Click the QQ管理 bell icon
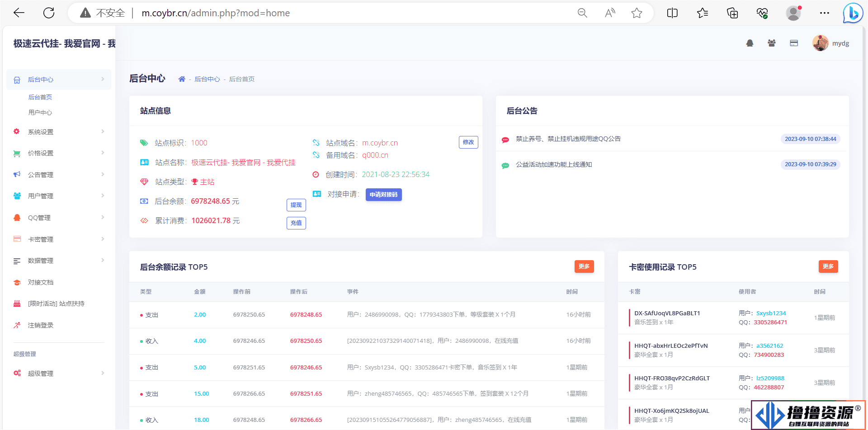Viewport: 868px width, 430px height. tap(17, 218)
